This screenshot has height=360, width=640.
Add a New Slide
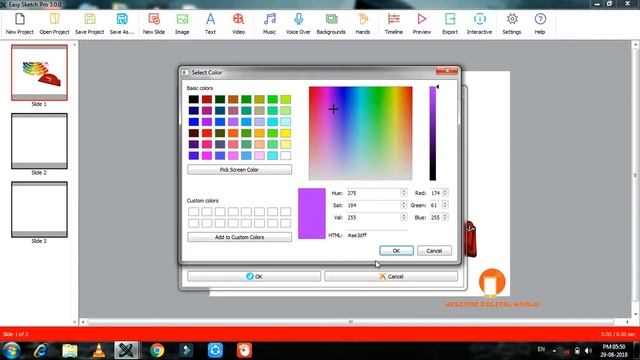click(154, 24)
